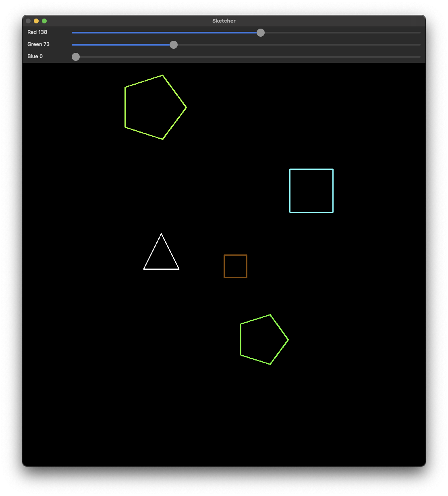Select the white triangle shape

click(161, 269)
